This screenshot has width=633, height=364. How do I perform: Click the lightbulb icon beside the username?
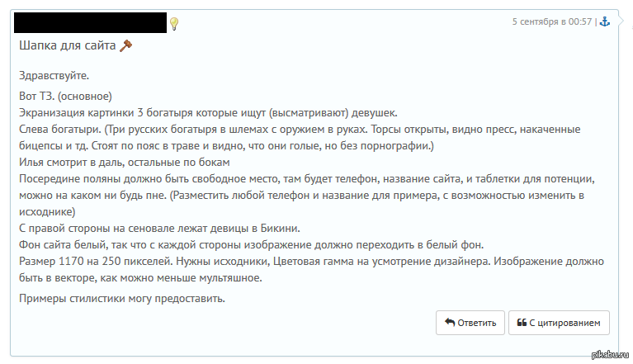tap(174, 24)
